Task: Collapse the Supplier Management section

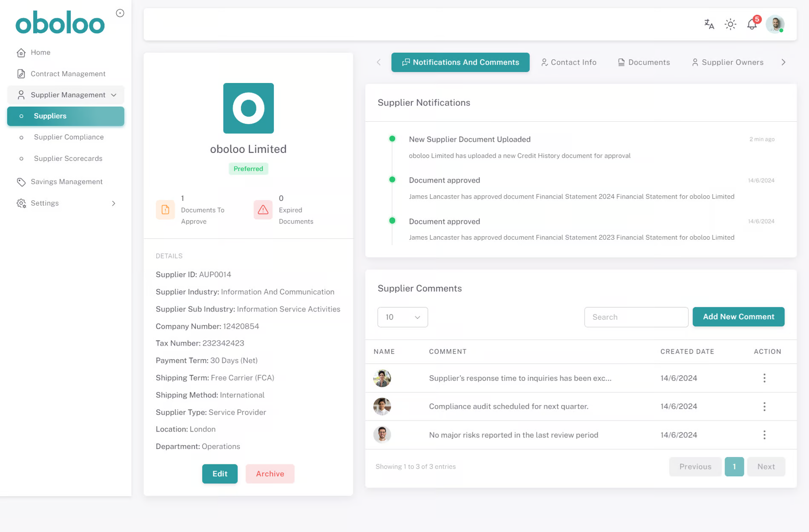Action: click(113, 95)
